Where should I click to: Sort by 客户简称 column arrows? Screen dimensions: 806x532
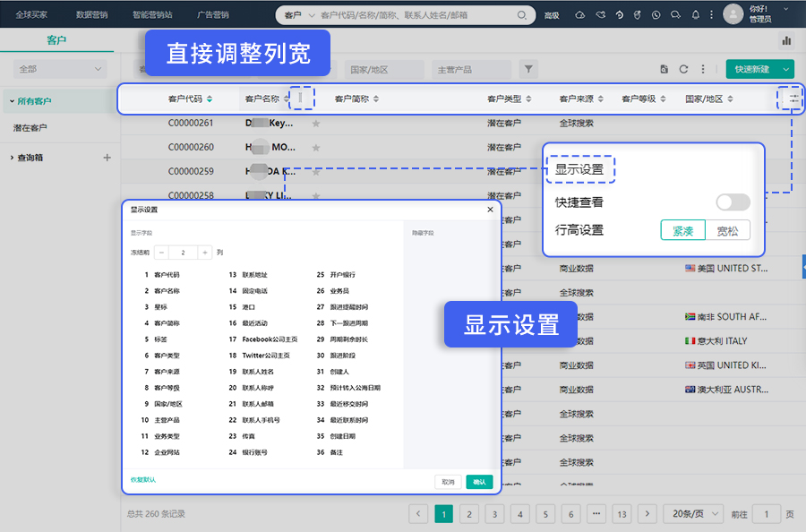376,99
